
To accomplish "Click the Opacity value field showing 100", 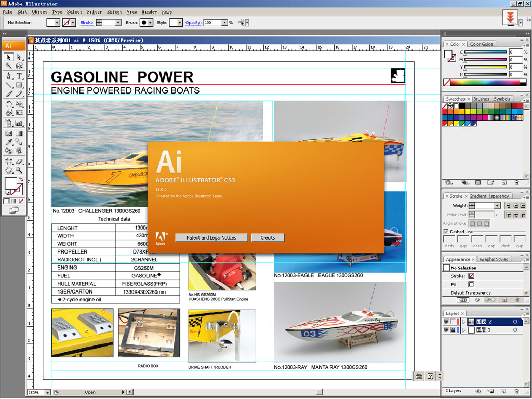I will coord(212,23).
